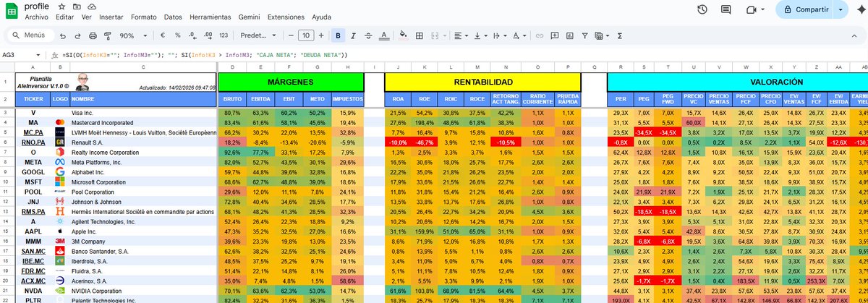Decrease font size with minus button
The width and height of the screenshot is (868, 303).
pyautogui.click(x=289, y=35)
